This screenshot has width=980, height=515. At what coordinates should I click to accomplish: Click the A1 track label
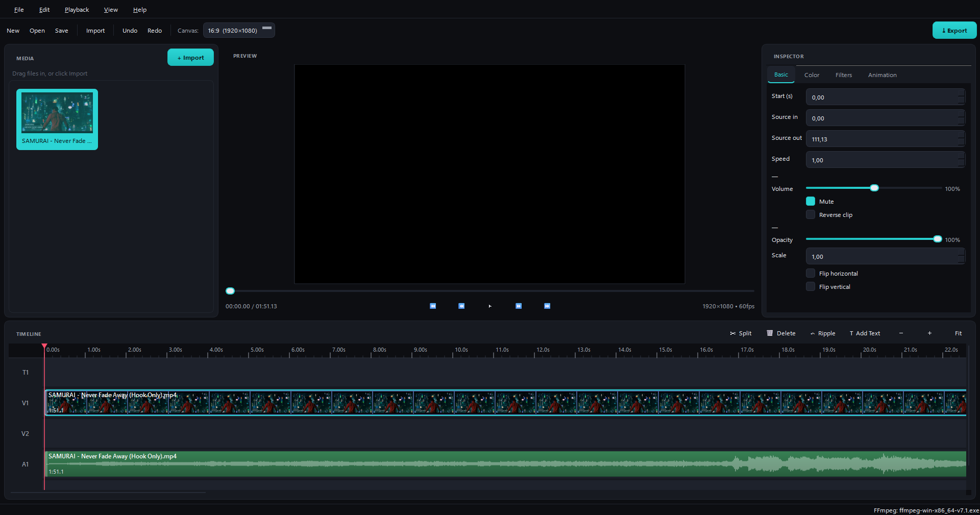pyautogui.click(x=26, y=464)
